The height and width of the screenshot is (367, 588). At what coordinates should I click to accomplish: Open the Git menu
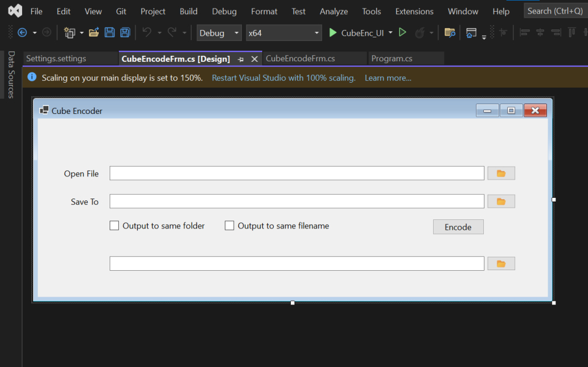pos(121,12)
